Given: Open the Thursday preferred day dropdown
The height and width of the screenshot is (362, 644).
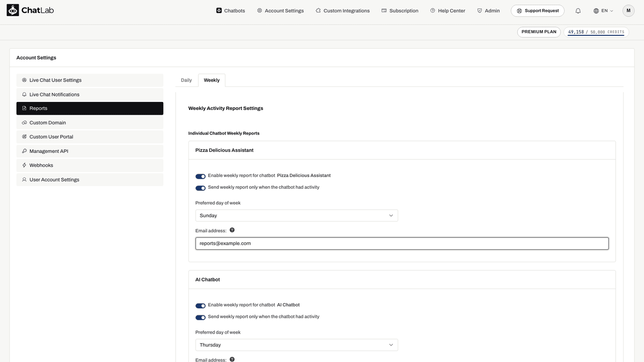Looking at the screenshot, I should pyautogui.click(x=297, y=345).
